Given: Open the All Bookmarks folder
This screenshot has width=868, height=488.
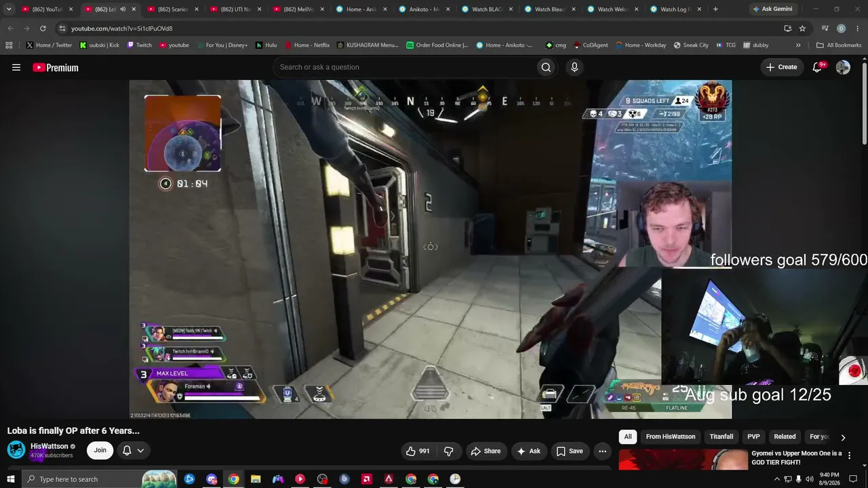Looking at the screenshot, I should [839, 45].
